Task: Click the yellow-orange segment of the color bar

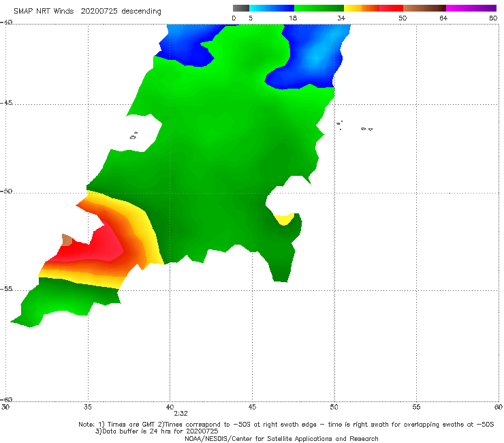Action: pos(362,8)
